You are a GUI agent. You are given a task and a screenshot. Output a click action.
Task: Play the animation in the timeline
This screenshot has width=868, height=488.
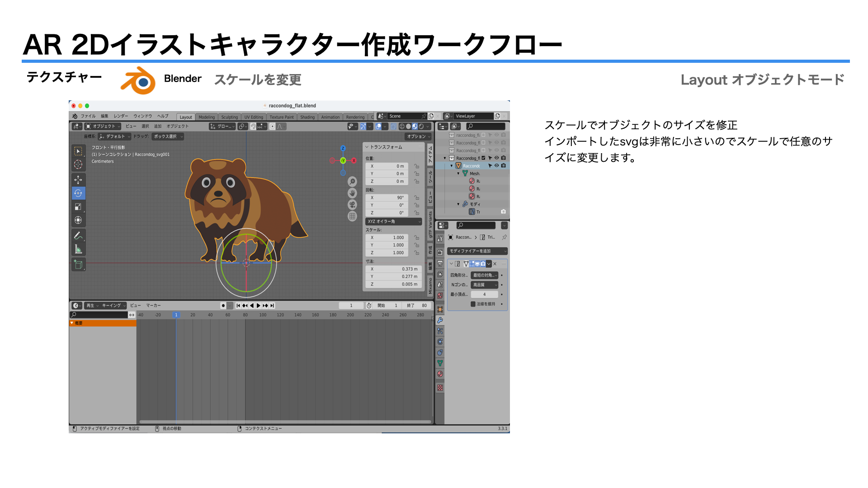[x=259, y=306]
